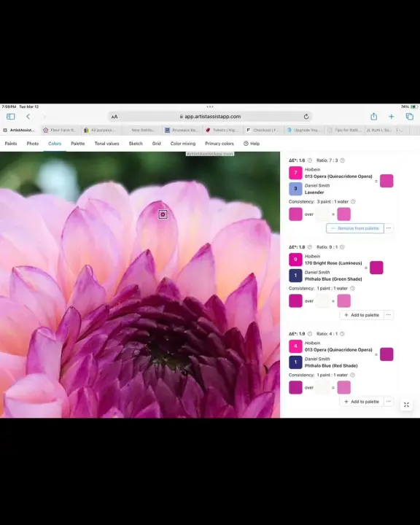The width and height of the screenshot is (420, 525).
Task: Click the Lavender swatch numbered 3
Action: [295, 189]
